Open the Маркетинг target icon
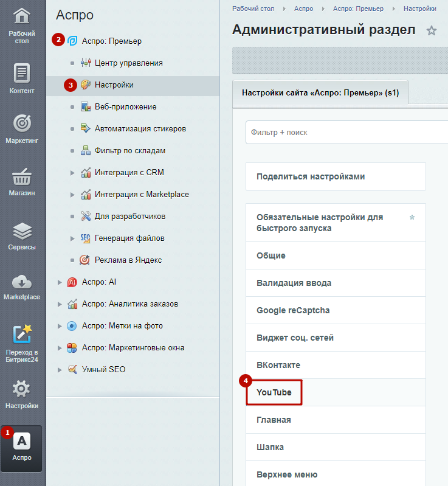 (x=22, y=123)
